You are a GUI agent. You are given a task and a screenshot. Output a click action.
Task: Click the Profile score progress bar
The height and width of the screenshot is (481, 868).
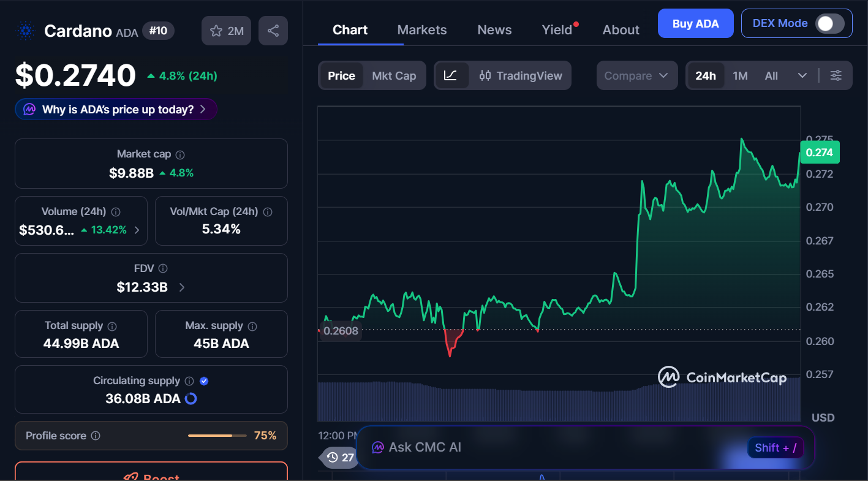click(217, 435)
